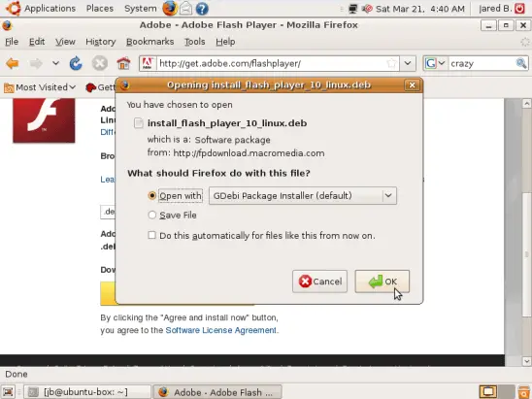This screenshot has width=532, height=399.
Task: Click the workspace switcher in bottom panel
Action: click(x=496, y=392)
